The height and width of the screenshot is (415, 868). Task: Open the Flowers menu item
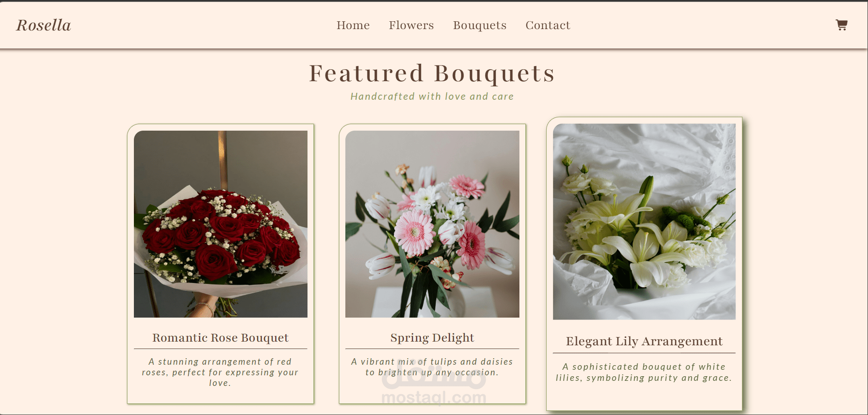coord(411,25)
